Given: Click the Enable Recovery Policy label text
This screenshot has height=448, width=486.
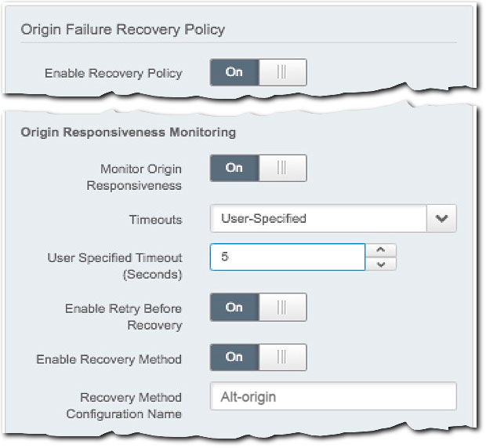Looking at the screenshot, I should pyautogui.click(x=113, y=73).
